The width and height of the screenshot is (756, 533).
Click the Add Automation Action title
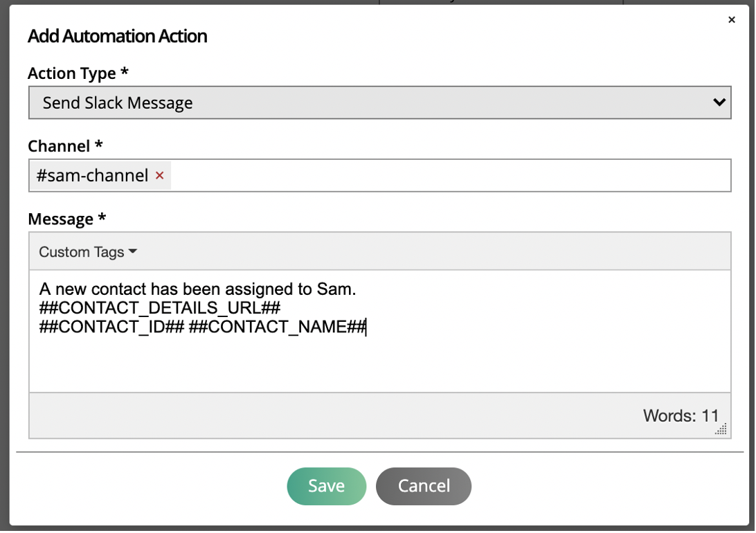(117, 36)
